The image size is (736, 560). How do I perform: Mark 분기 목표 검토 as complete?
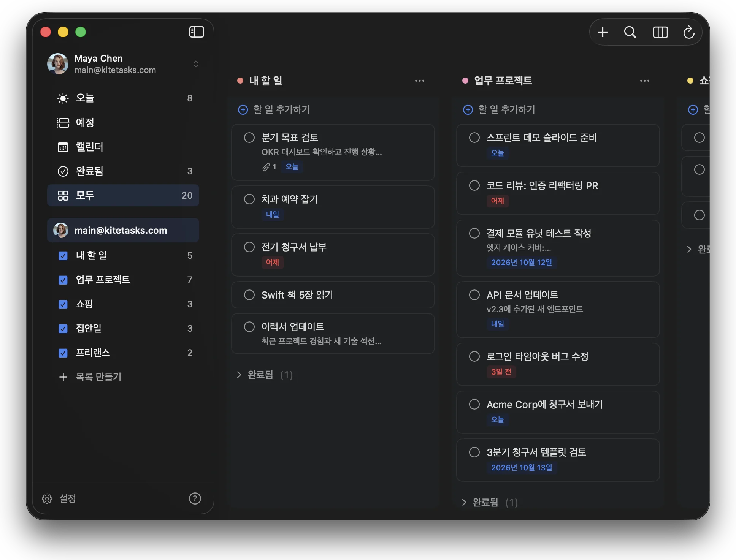coord(249,138)
